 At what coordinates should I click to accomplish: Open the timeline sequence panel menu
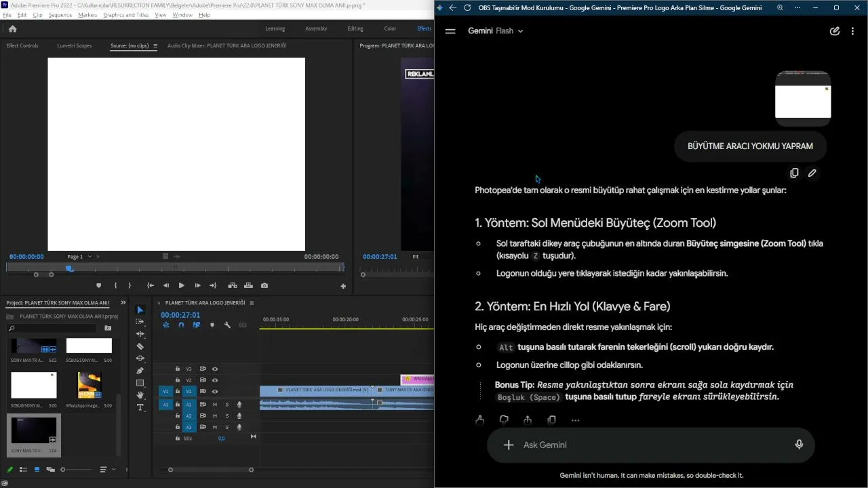point(252,303)
